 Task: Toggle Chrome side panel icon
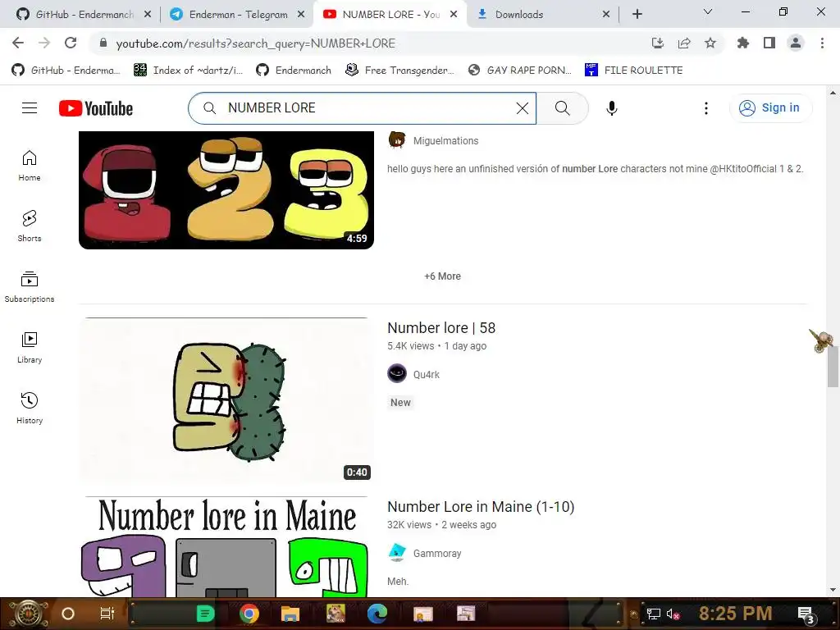[x=769, y=43]
